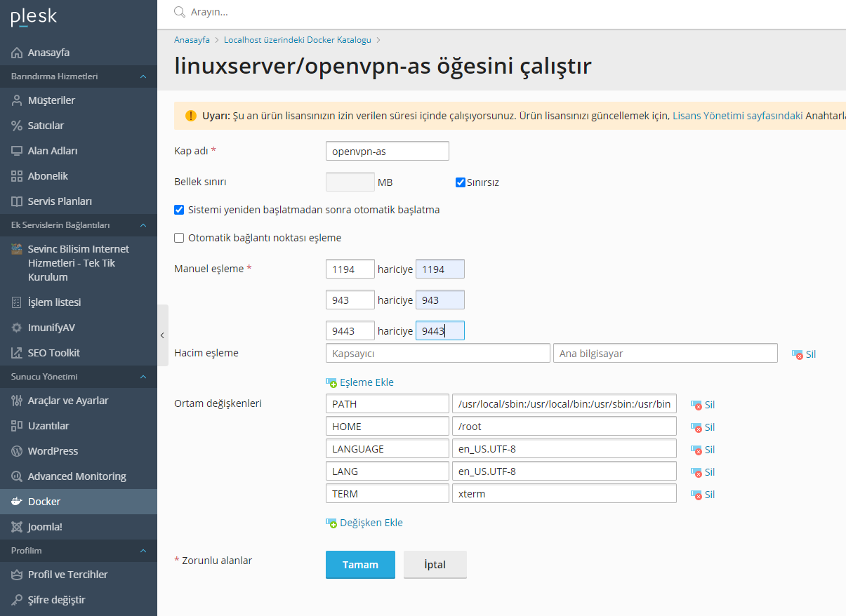Click the SEO Toolkit chart icon
Screen dimensions: 846x616
coord(17,353)
